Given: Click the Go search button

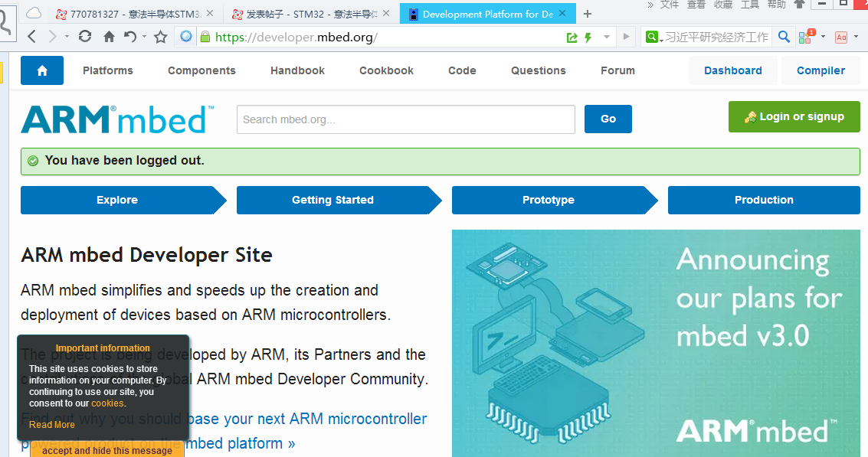Looking at the screenshot, I should (x=608, y=119).
